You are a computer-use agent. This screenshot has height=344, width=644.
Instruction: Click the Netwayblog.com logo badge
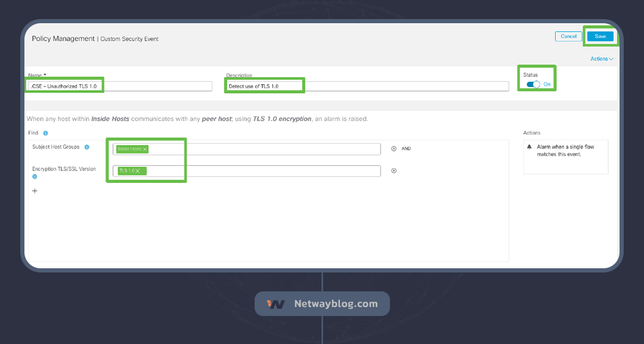click(x=322, y=304)
